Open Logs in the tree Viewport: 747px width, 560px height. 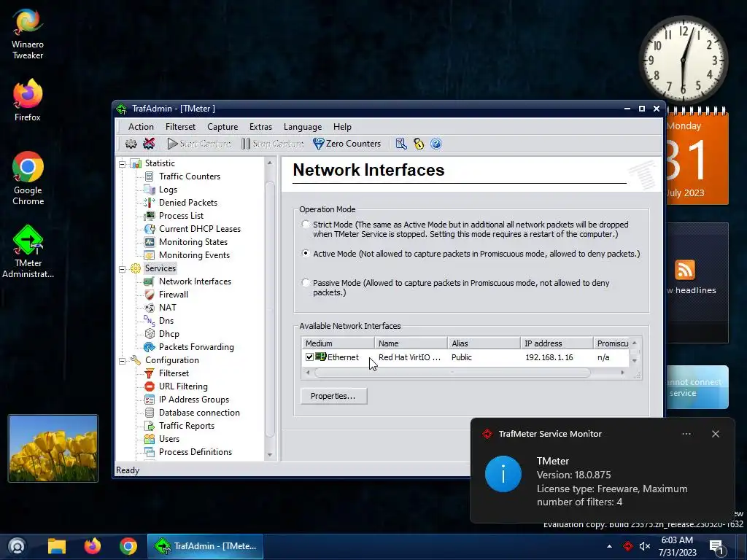click(x=168, y=190)
